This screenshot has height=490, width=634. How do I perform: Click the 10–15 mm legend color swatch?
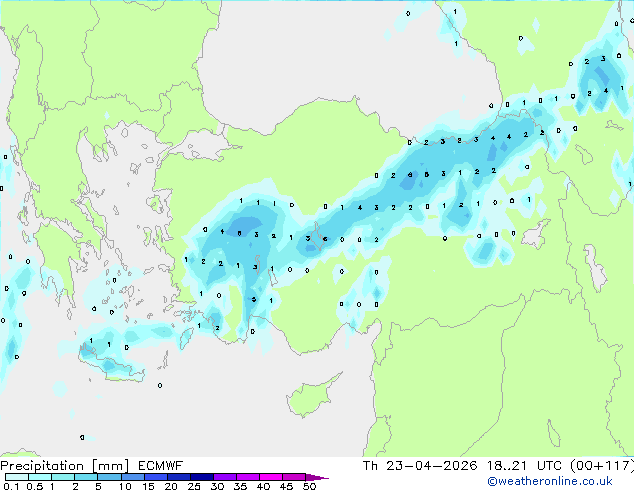coord(133,477)
